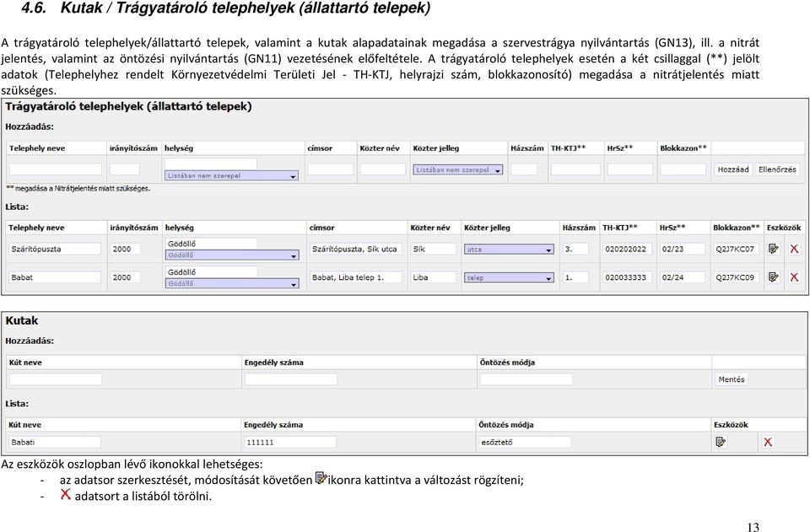Focus the empty Kút neve input

[x=56, y=379]
